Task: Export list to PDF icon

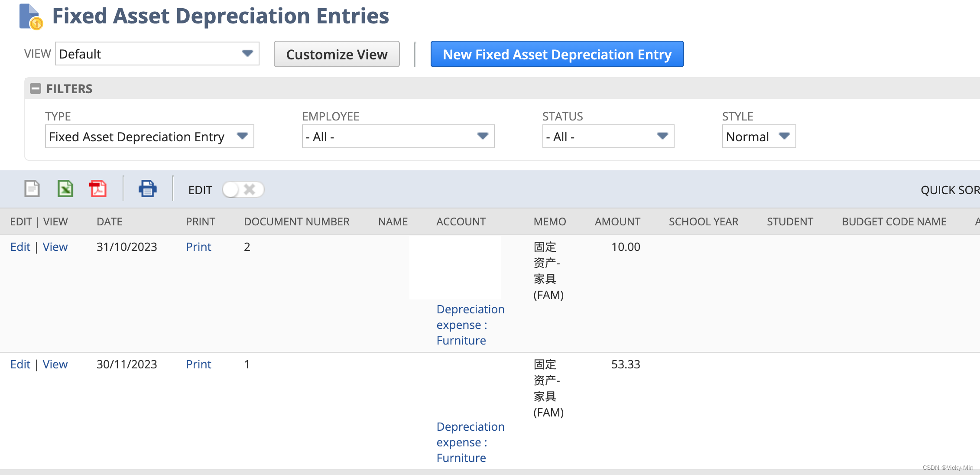Action: click(x=98, y=189)
